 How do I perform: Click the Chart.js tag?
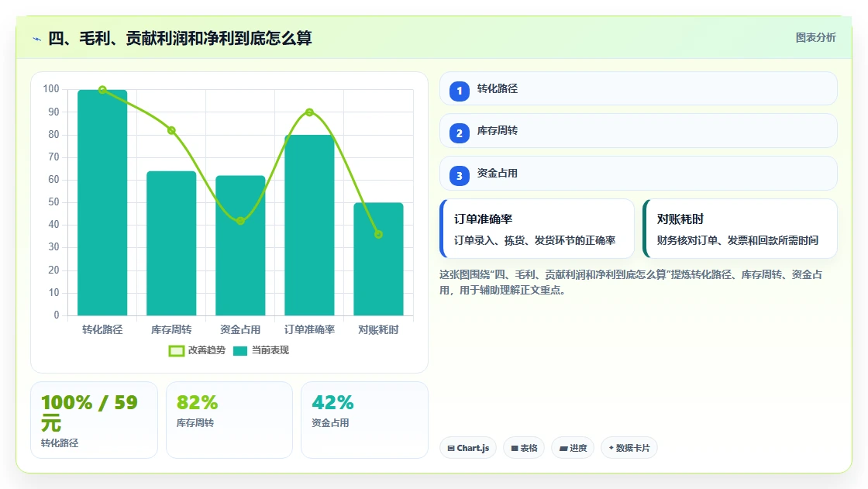coord(468,448)
